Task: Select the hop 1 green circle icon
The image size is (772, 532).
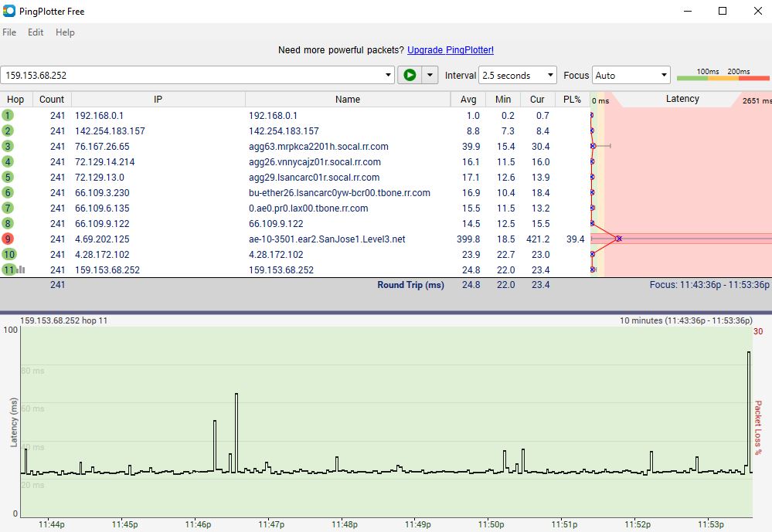Action: coord(8,115)
